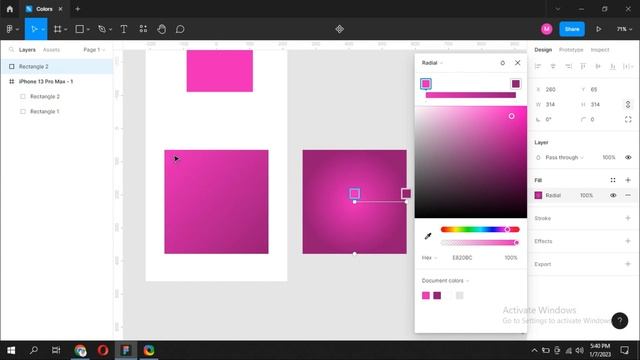Screen dimensions: 640x360
Task: Switch to the Assets tab
Action: [x=51, y=49]
